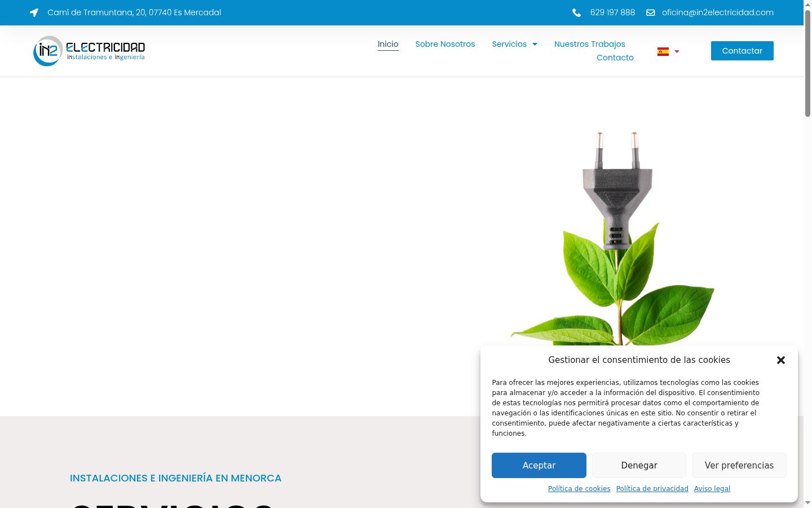Open the Servicios menu item
The image size is (812, 508).
click(x=509, y=44)
